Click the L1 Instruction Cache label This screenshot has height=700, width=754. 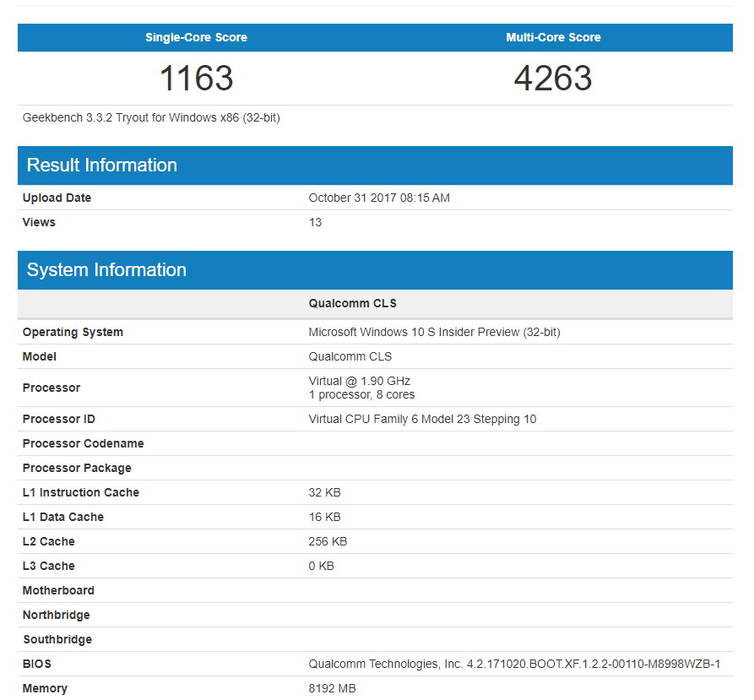point(81,493)
